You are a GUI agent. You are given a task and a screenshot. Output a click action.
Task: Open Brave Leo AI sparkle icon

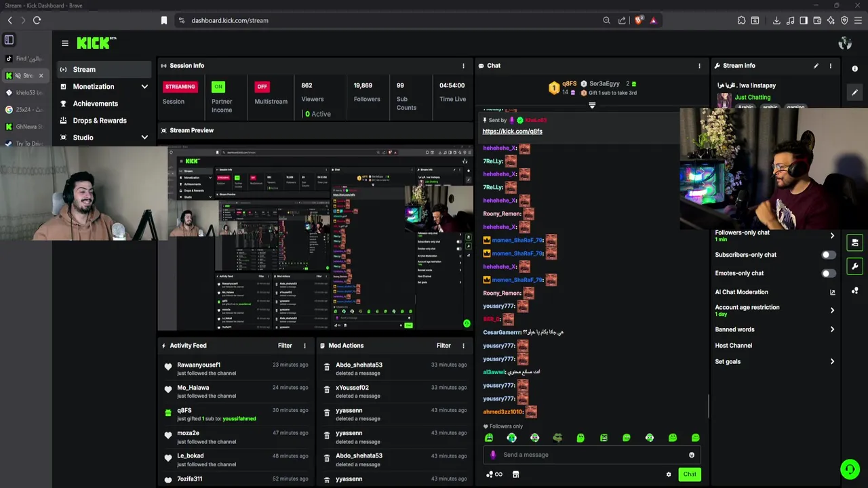[831, 20]
